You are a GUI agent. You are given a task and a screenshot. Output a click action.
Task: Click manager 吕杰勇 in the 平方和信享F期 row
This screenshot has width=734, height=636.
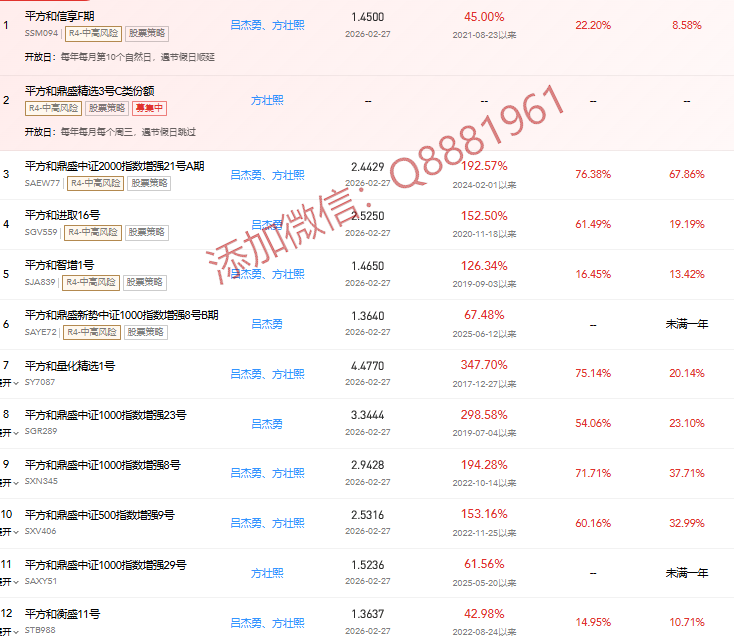[247, 25]
